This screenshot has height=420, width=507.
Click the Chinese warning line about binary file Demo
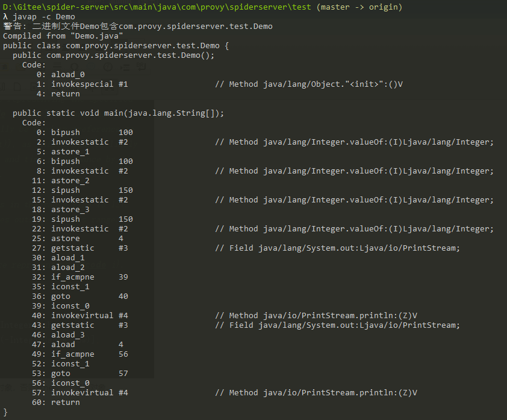138,27
